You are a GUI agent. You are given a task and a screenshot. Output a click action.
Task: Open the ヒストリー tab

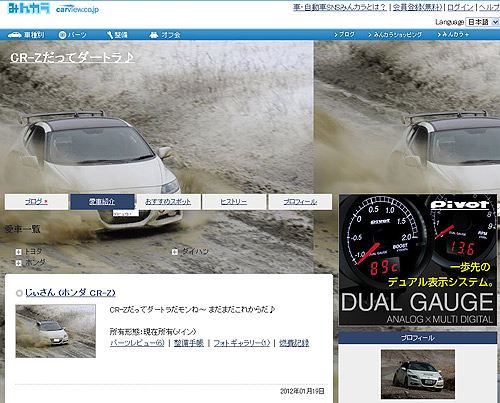[x=234, y=202]
